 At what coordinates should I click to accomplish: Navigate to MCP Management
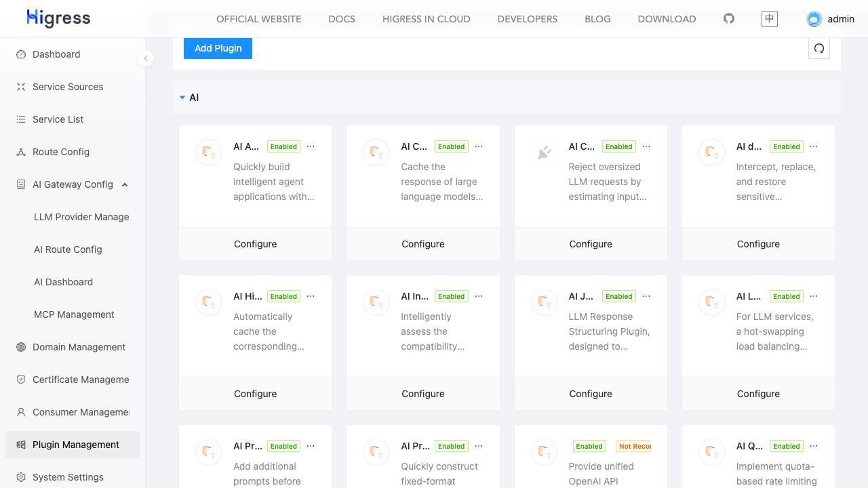[73, 314]
